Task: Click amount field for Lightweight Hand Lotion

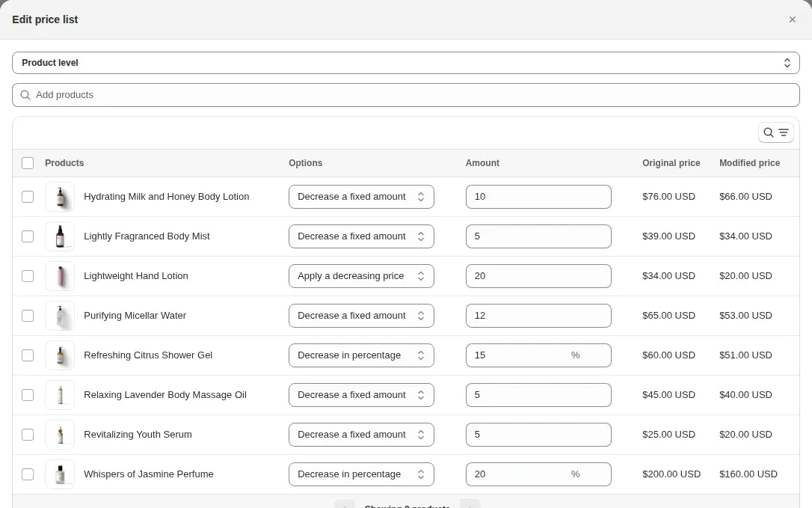Action: point(538,276)
